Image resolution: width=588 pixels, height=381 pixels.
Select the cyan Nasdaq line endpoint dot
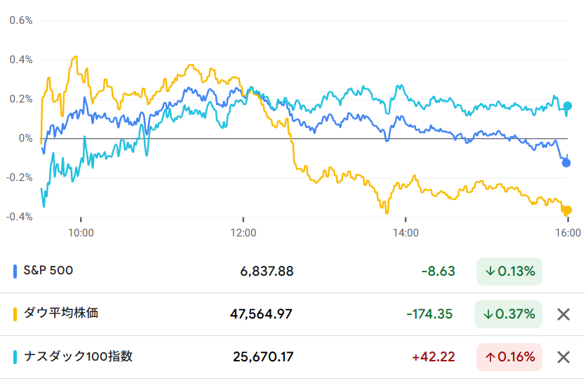(568, 106)
